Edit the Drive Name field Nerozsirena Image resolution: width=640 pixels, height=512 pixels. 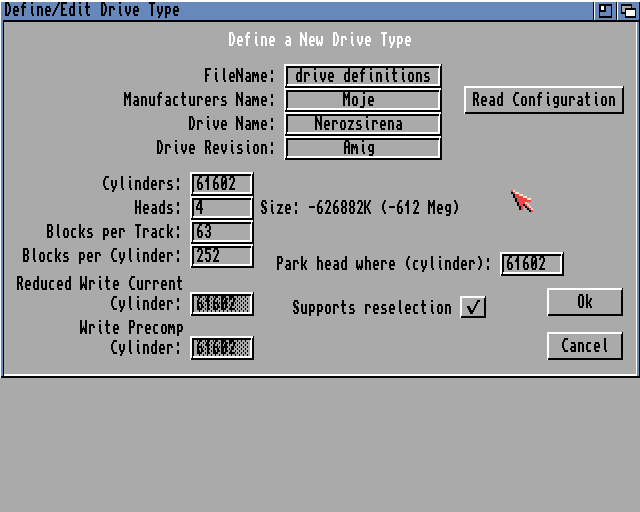click(363, 124)
